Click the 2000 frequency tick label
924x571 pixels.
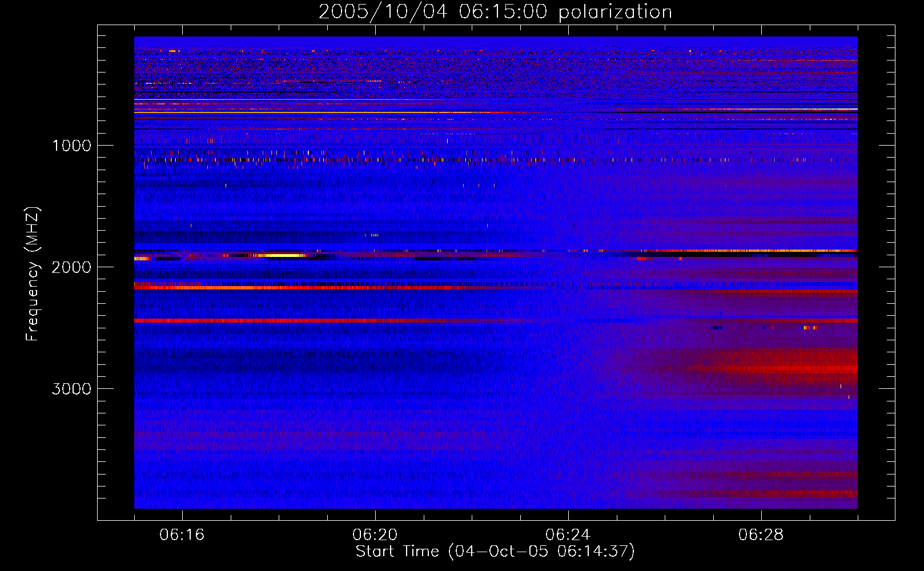[x=71, y=267]
